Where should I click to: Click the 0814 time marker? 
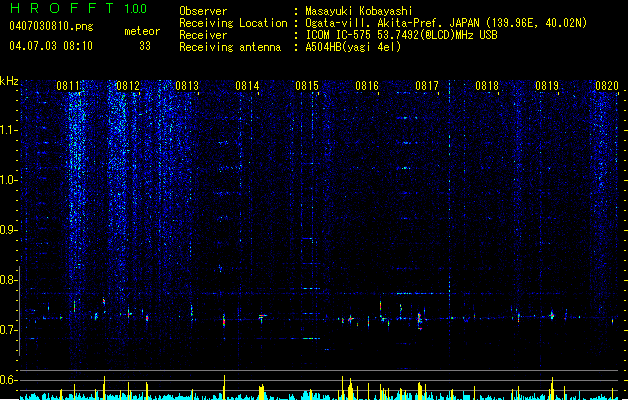point(247,86)
